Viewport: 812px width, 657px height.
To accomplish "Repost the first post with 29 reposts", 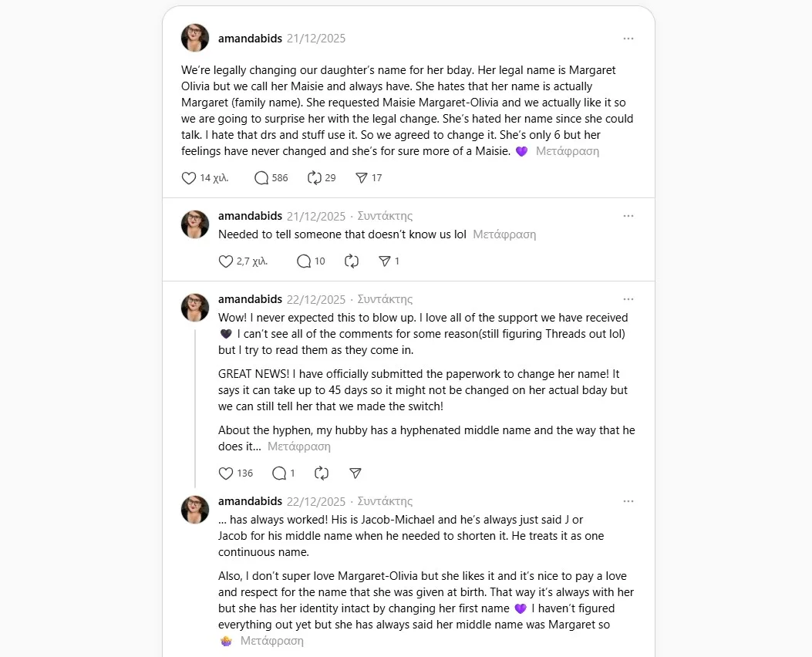I will click(x=314, y=178).
